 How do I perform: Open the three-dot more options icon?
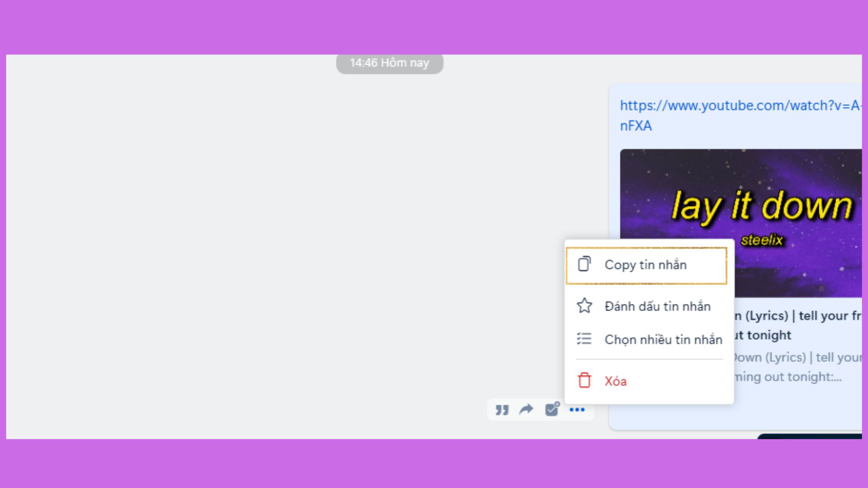point(577,410)
